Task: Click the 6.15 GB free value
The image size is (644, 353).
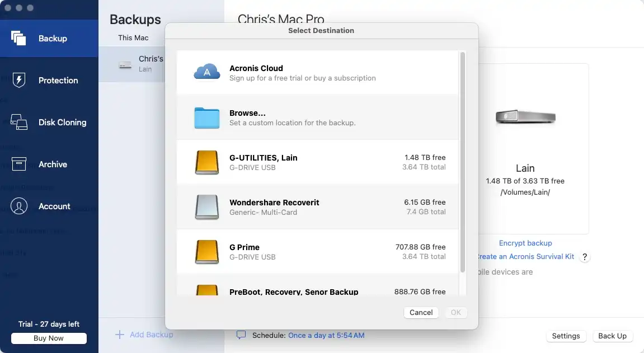Action: (425, 203)
